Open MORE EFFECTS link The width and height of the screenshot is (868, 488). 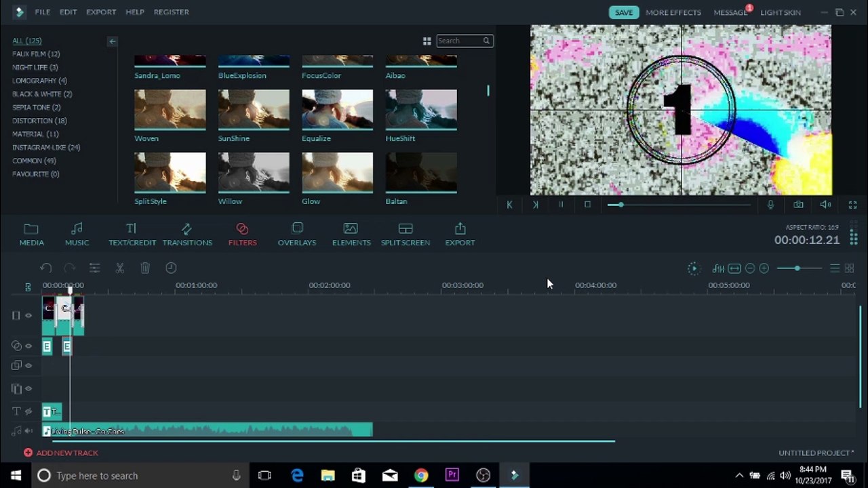[x=673, y=12]
